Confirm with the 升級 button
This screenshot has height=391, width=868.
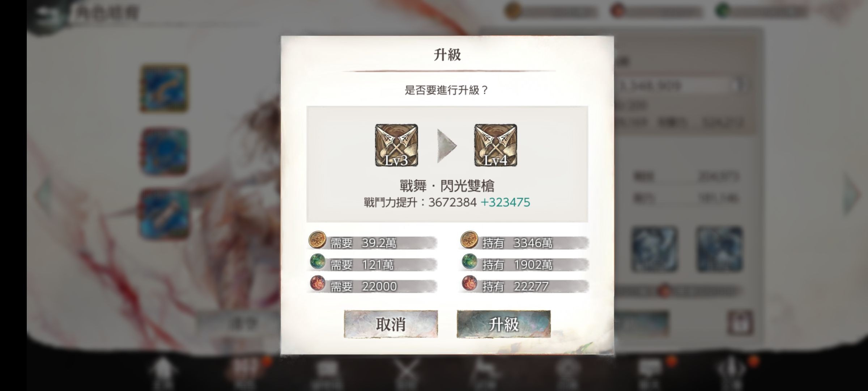tap(503, 324)
